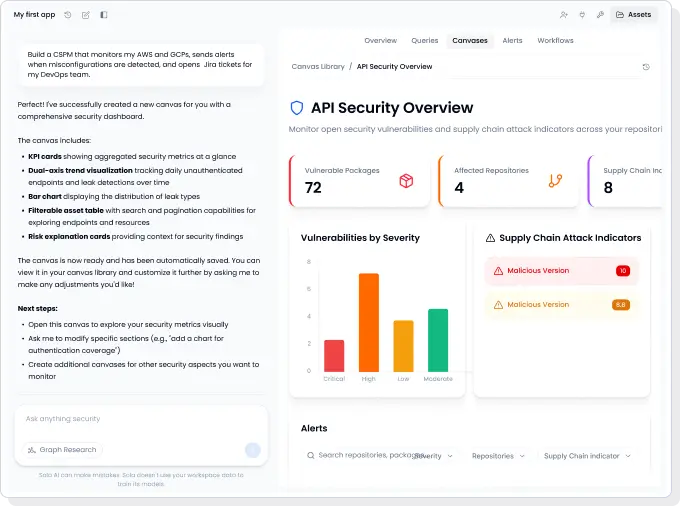Viewport: 680px width, 506px height.
Task: Click the search magnifier icon in Alerts
Action: coord(311,455)
